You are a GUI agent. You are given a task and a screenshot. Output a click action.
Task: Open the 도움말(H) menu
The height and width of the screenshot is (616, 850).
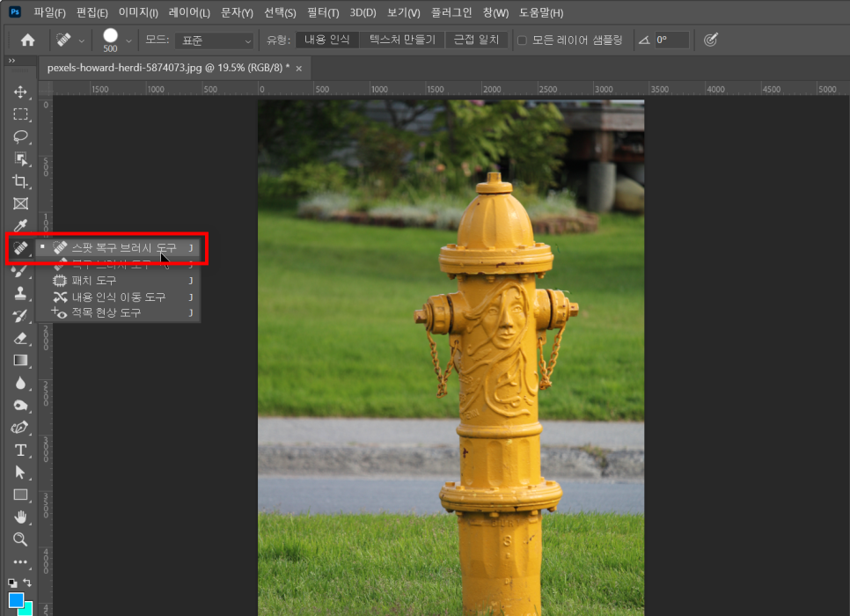pyautogui.click(x=541, y=12)
